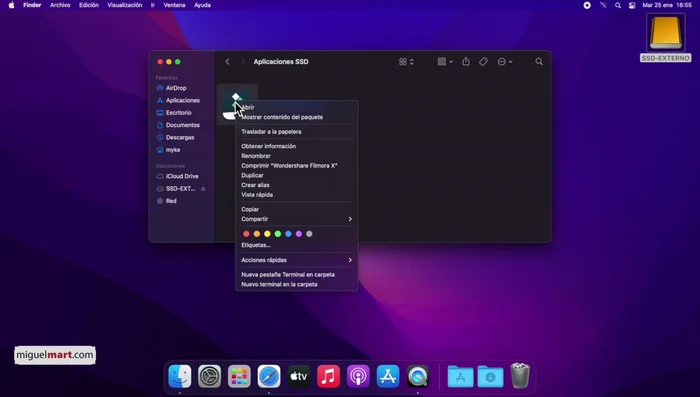This screenshot has width=700, height=397.
Task: Go back with the Finder back arrow
Action: click(227, 62)
